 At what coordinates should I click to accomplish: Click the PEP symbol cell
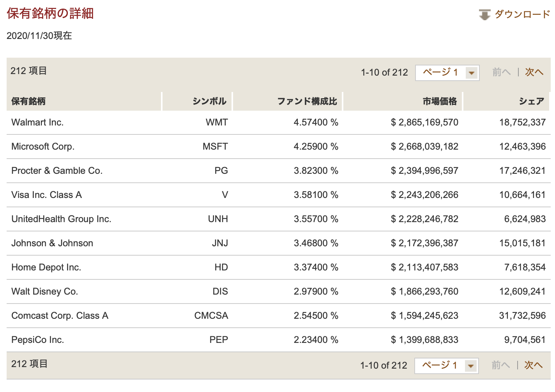(x=219, y=340)
